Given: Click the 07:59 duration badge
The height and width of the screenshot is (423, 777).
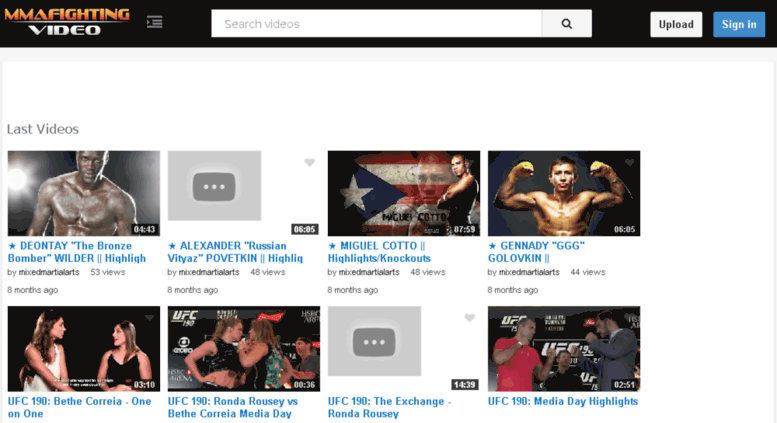Looking at the screenshot, I should 464,229.
